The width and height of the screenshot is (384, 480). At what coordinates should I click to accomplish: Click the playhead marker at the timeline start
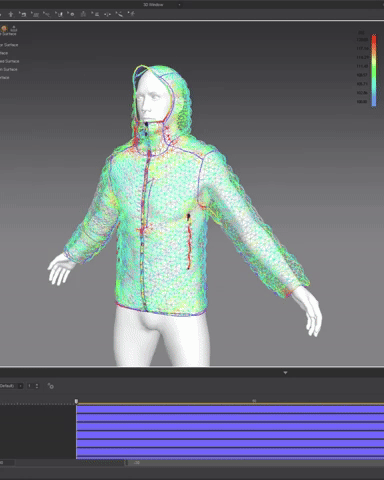[76, 401]
